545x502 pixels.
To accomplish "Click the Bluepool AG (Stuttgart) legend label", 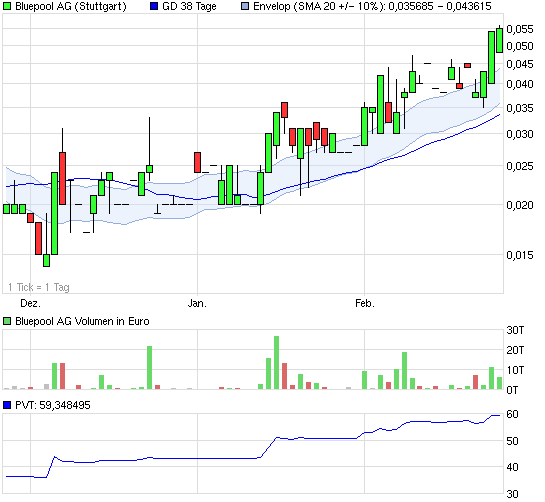I will pos(71,6).
